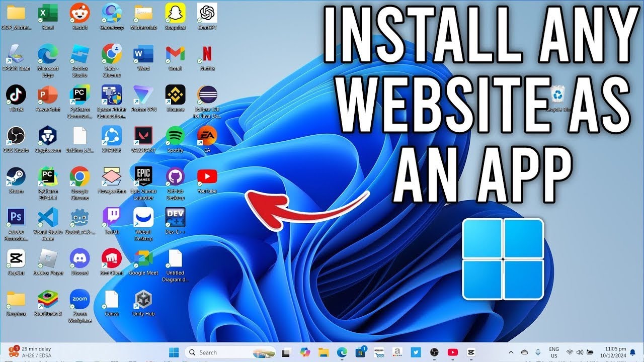Launch Gameloop from the desktop
The width and height of the screenshot is (644, 362).
click(112, 16)
